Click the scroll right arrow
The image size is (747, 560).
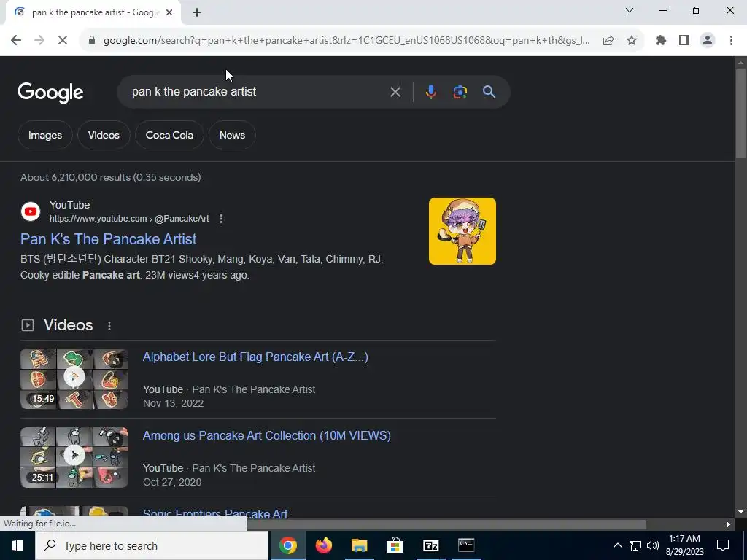pyautogui.click(x=729, y=524)
